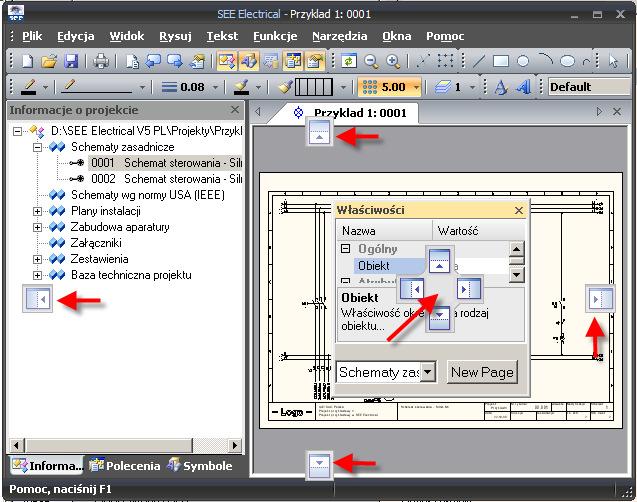
Task: Collapse the Schematy zasadnicze tree node
Action: [37, 147]
